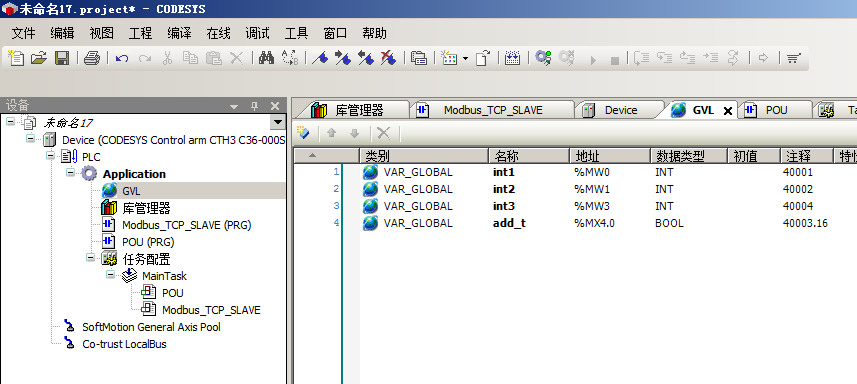Click the Run to Cursor icon

tap(710, 58)
